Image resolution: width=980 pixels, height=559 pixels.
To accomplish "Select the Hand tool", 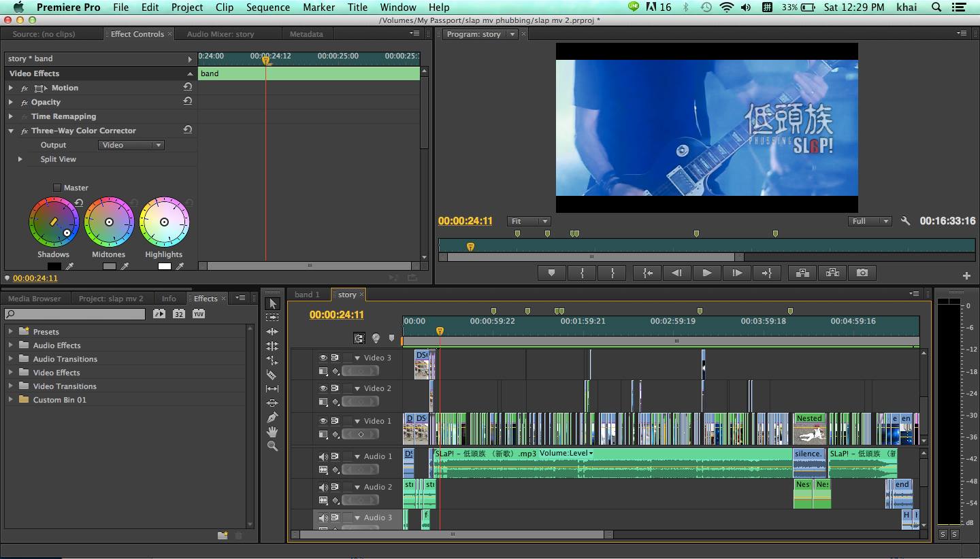I will (272, 432).
